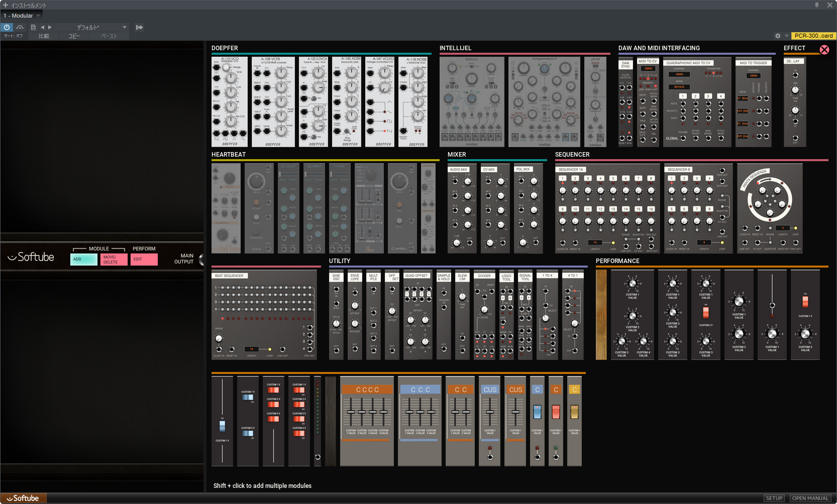
Task: Add the POL MIX mixer module
Action: 529,208
